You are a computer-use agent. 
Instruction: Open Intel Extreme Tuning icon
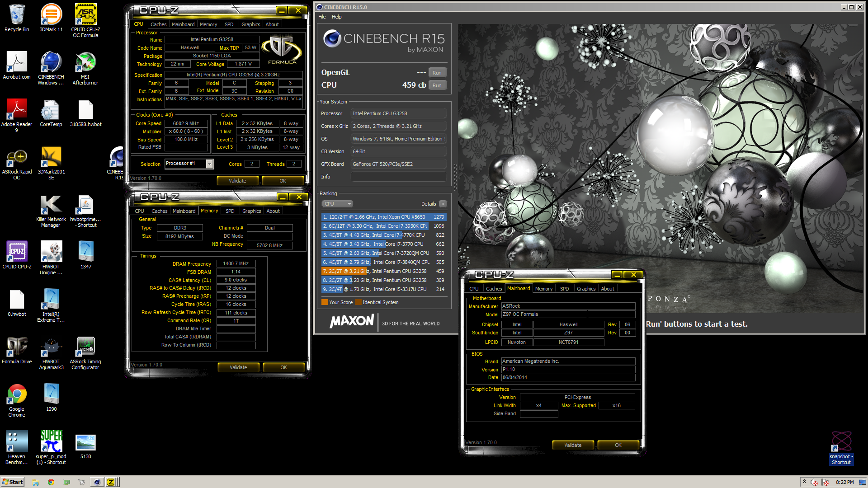point(51,305)
